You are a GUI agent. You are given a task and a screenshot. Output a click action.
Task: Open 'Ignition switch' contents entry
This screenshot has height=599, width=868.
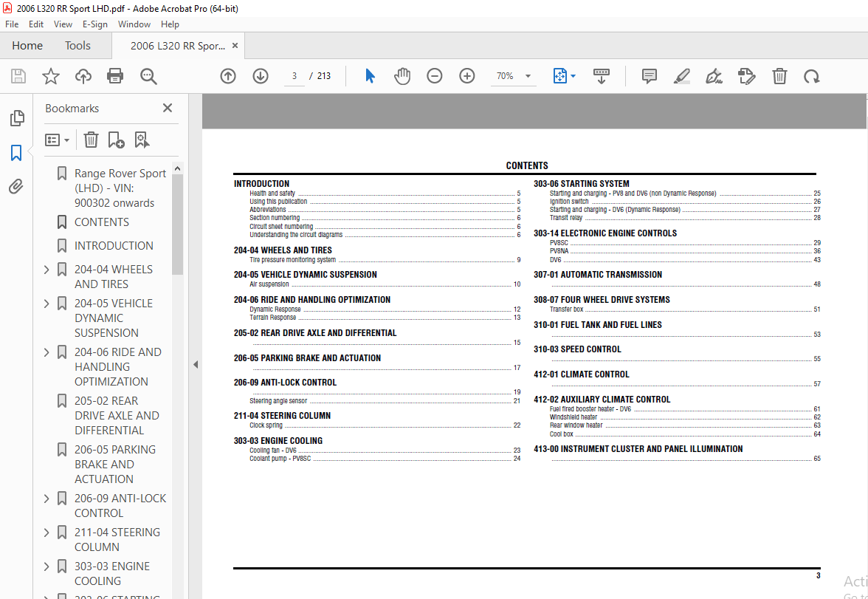point(569,202)
